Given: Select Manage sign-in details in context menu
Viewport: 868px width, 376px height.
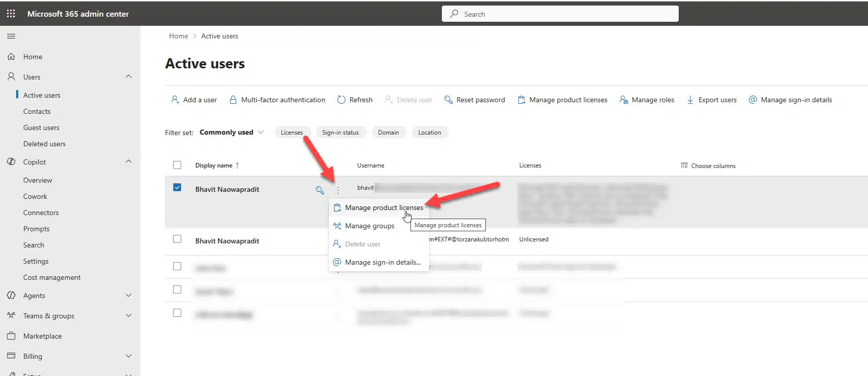Looking at the screenshot, I should 379,262.
